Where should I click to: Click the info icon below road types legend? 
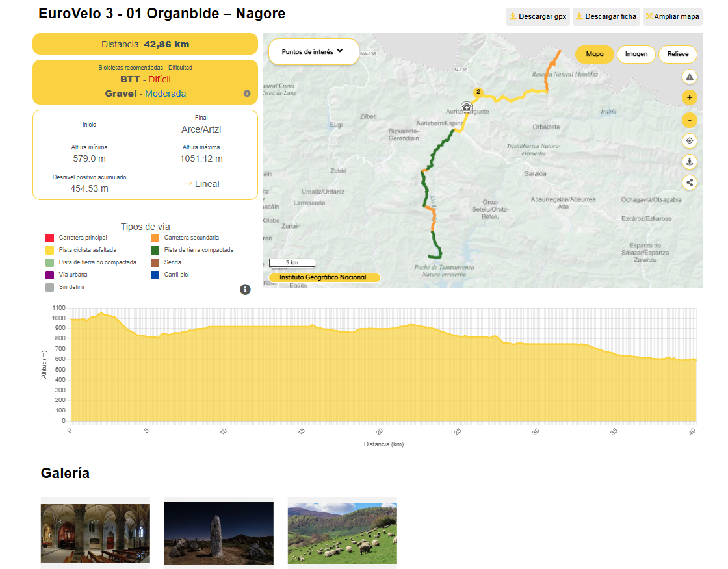click(x=245, y=290)
